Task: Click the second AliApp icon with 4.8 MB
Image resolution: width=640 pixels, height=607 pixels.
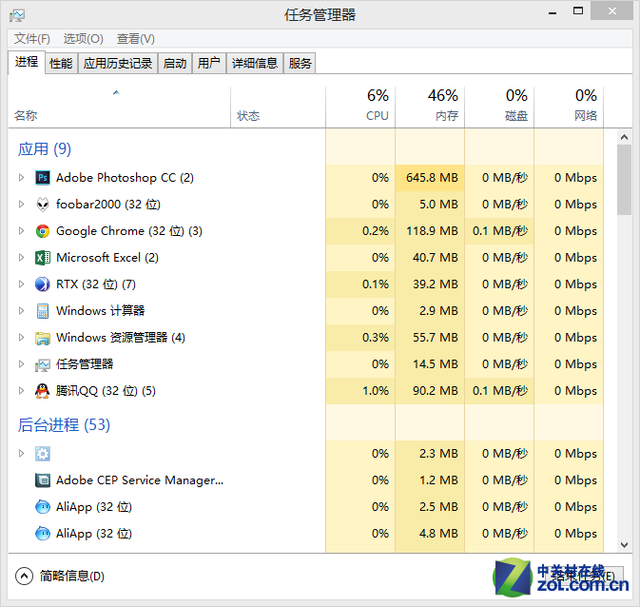Action: coord(42,534)
